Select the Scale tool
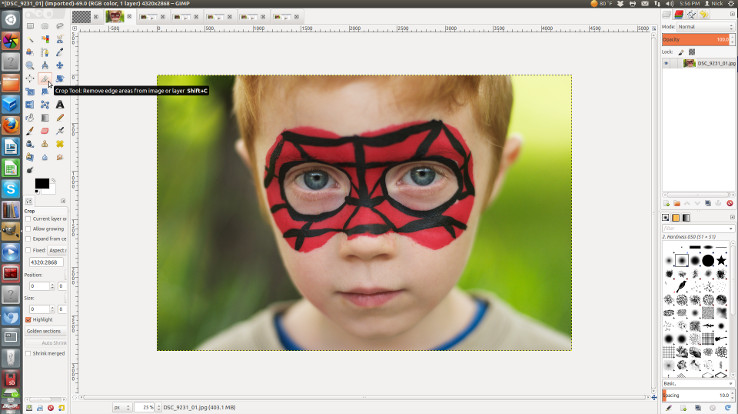Screen dimensions: 738x414 [x=30, y=91]
